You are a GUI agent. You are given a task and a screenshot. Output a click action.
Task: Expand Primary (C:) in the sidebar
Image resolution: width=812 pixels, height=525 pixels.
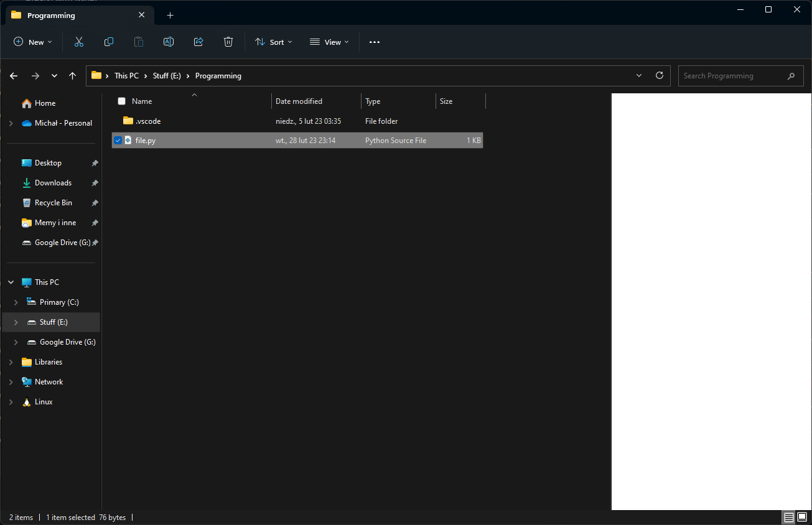click(x=16, y=302)
